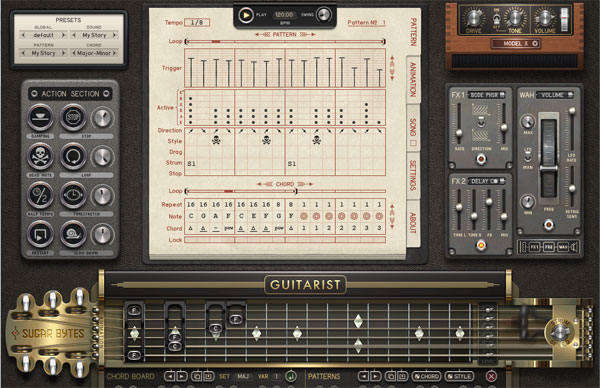The width and height of the screenshot is (600, 388).
Task: Activate the Half Tempo icon
Action: click(40, 195)
